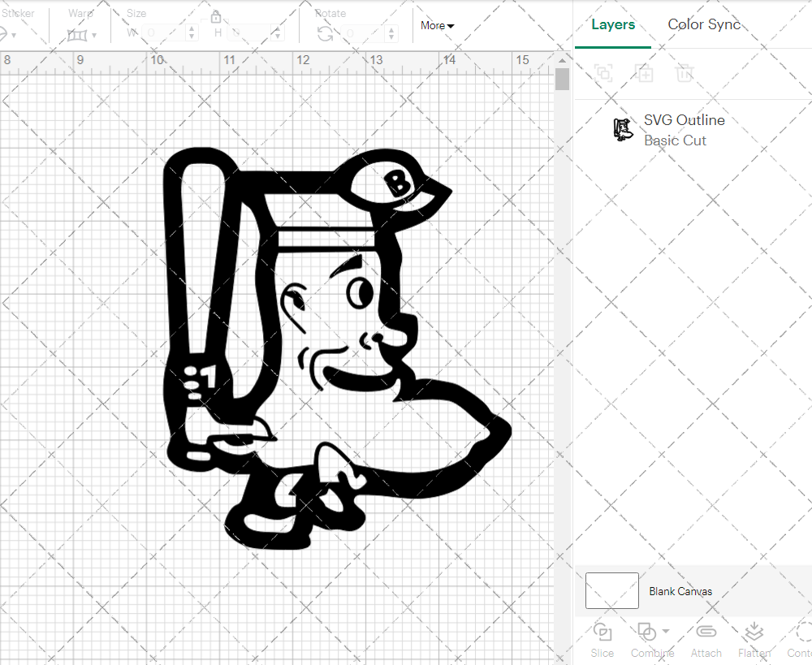This screenshot has height=665, width=812.
Task: Toggle the size aspect ratio lock
Action: (x=216, y=17)
